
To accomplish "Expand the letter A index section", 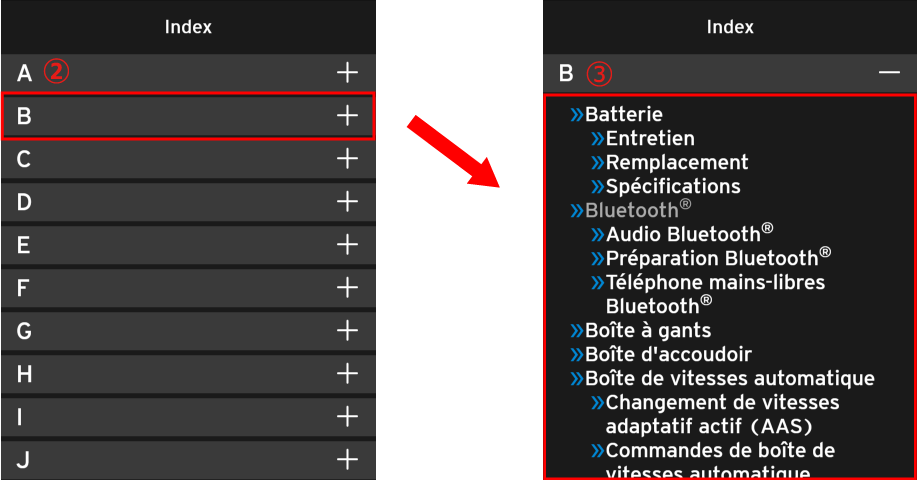I will 346,72.
